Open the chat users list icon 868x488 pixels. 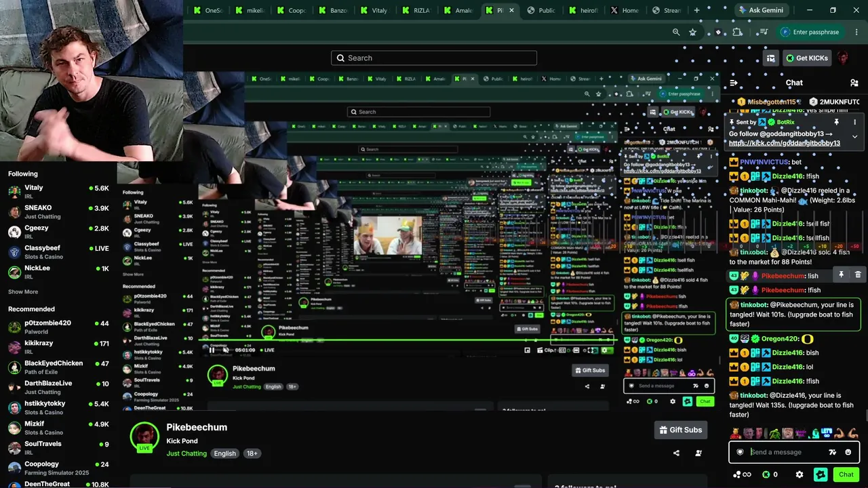coord(854,83)
